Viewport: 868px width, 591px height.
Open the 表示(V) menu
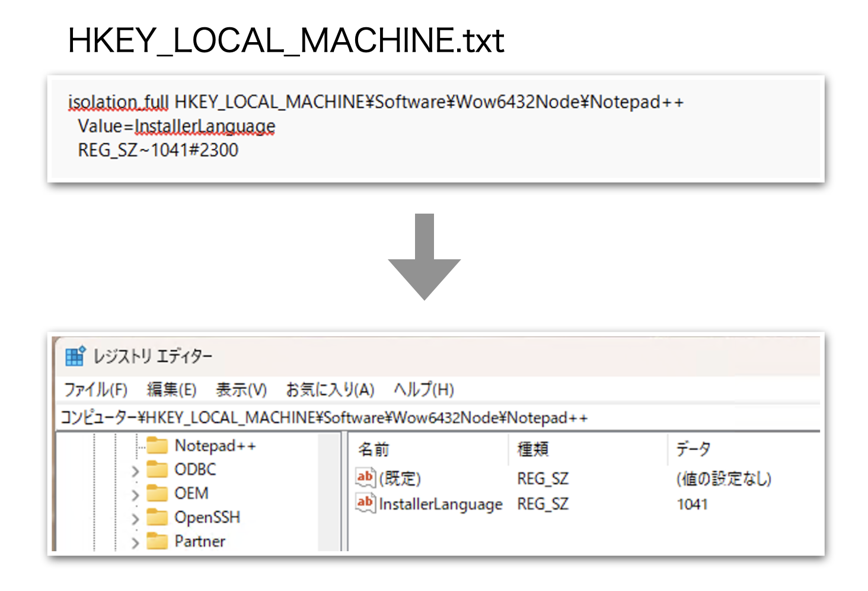pos(241,390)
